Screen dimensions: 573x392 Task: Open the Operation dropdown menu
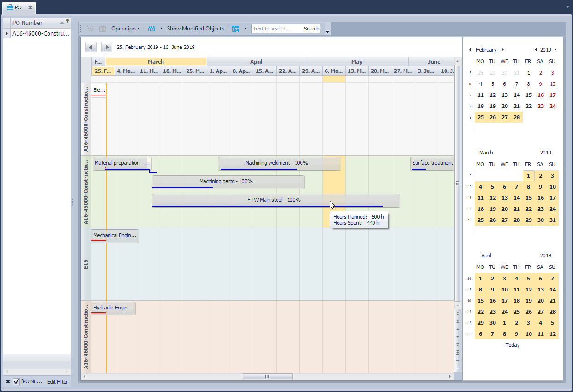click(x=125, y=29)
